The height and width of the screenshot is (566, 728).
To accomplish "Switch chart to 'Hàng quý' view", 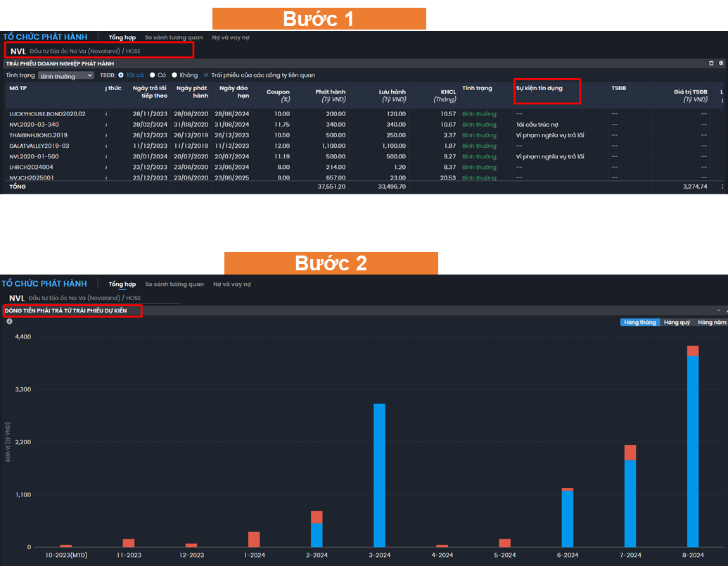I will [x=677, y=322].
